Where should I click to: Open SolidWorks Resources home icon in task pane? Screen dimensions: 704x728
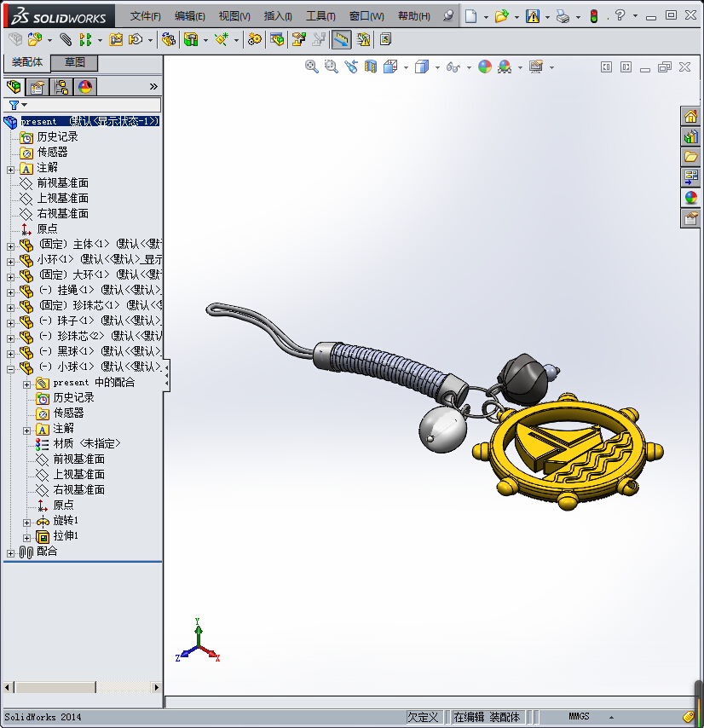(691, 116)
